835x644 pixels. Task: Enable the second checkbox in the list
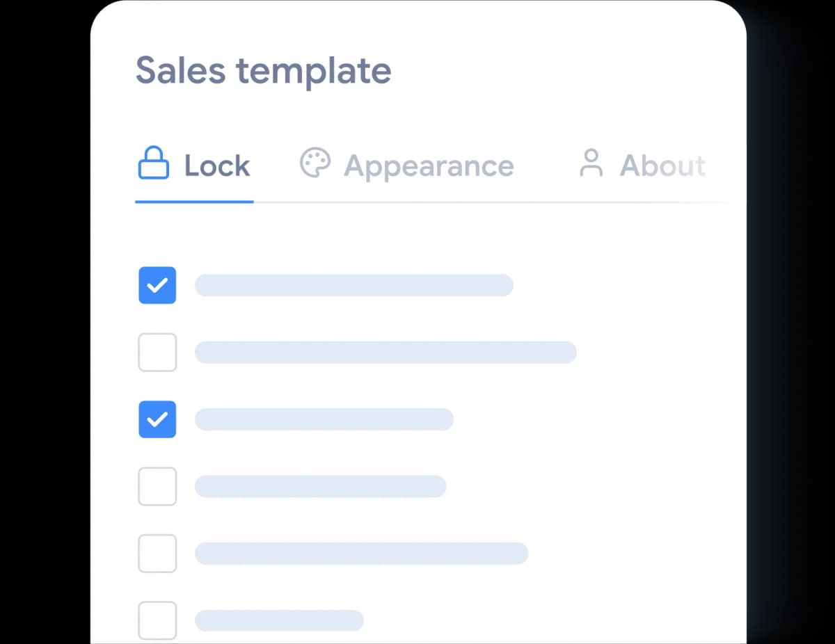pyautogui.click(x=157, y=352)
